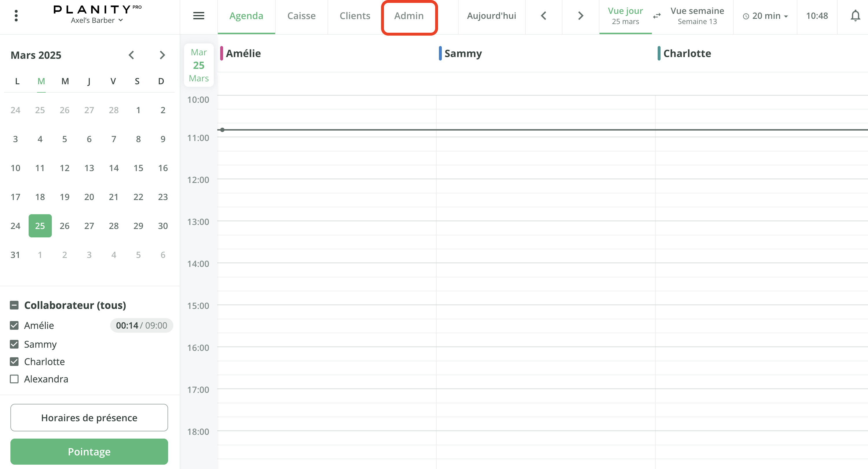Click the day/week view swap arrows

click(x=657, y=16)
